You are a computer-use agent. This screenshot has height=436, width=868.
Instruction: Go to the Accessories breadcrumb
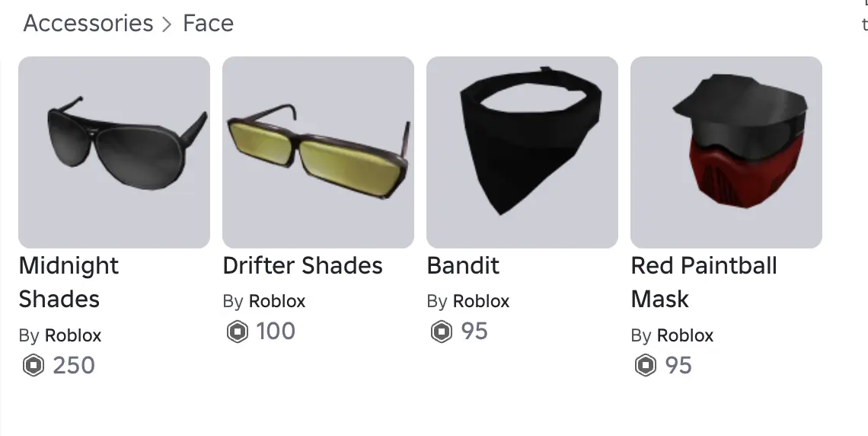coord(88,24)
